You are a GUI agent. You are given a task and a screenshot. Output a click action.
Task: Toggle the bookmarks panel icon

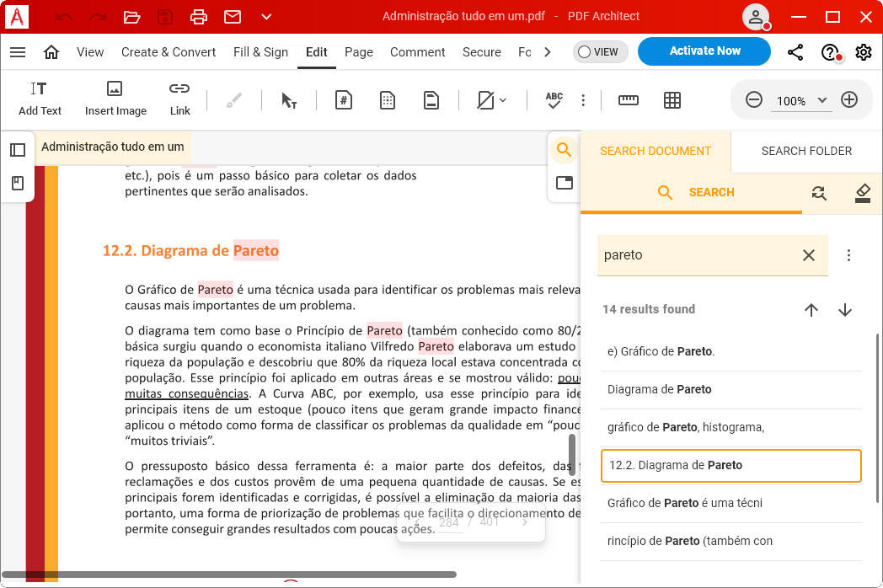point(18,183)
